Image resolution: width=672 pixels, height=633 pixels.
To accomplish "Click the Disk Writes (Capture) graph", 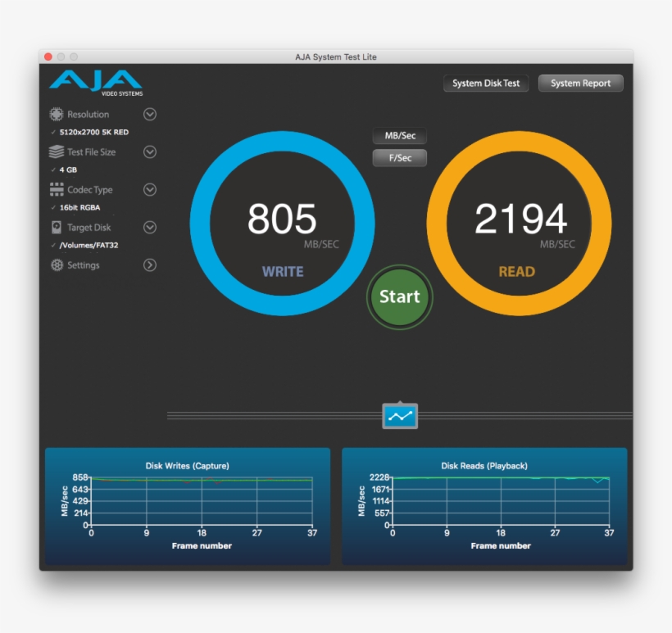I will pos(188,505).
